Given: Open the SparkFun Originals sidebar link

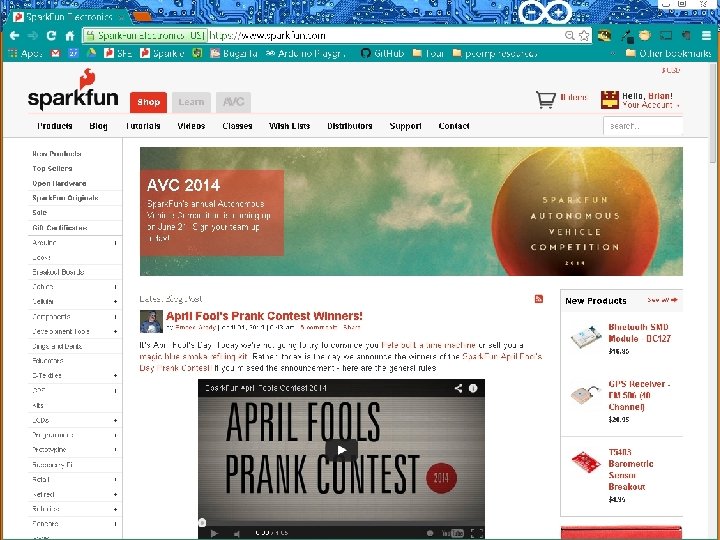Looking at the screenshot, I should click(x=65, y=198).
